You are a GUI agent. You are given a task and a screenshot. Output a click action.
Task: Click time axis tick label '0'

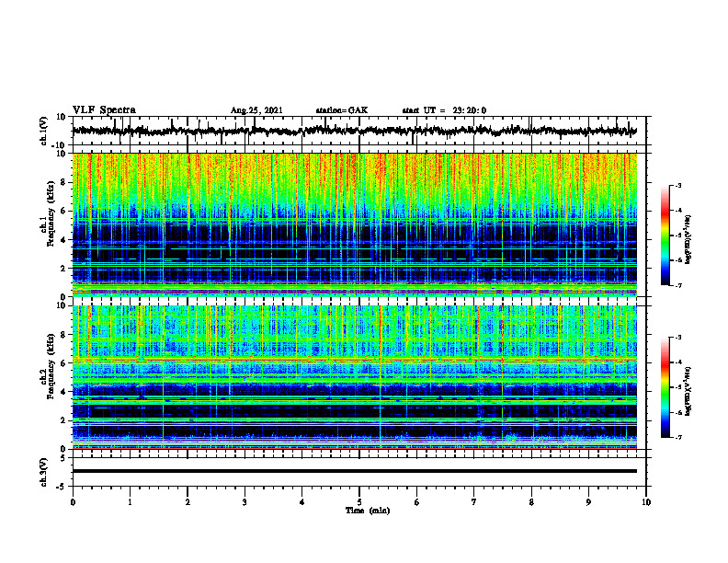(x=73, y=502)
